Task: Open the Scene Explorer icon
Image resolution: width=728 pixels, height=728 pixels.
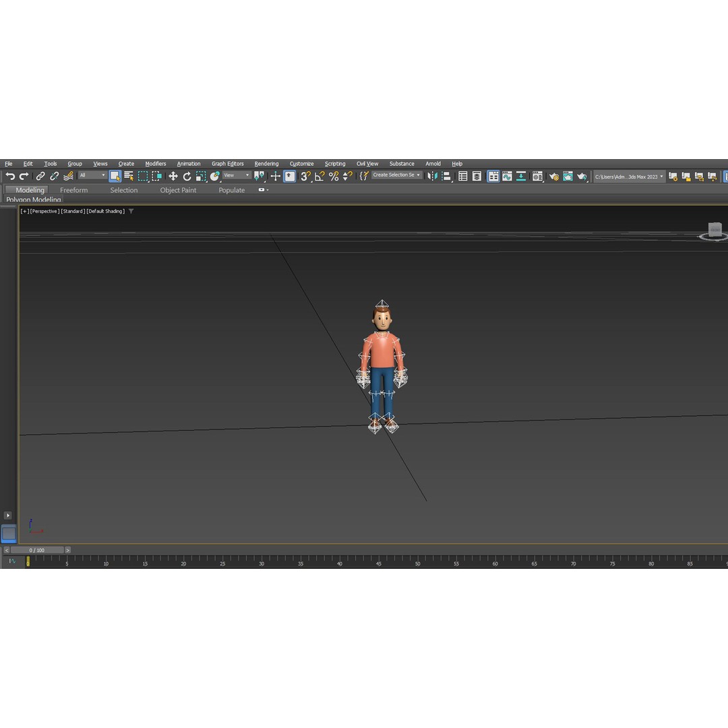Action: click(x=463, y=176)
